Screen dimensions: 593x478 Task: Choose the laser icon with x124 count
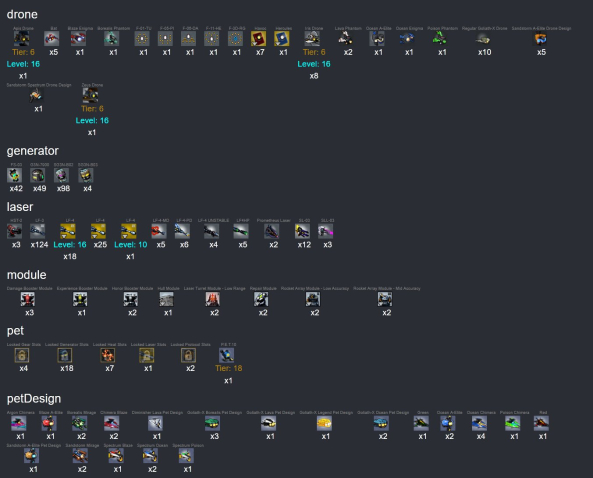[x=38, y=231]
